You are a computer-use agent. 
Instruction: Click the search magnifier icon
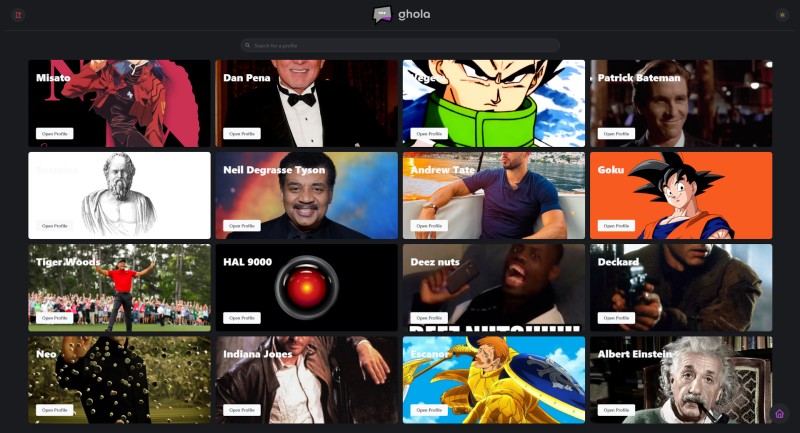click(247, 45)
